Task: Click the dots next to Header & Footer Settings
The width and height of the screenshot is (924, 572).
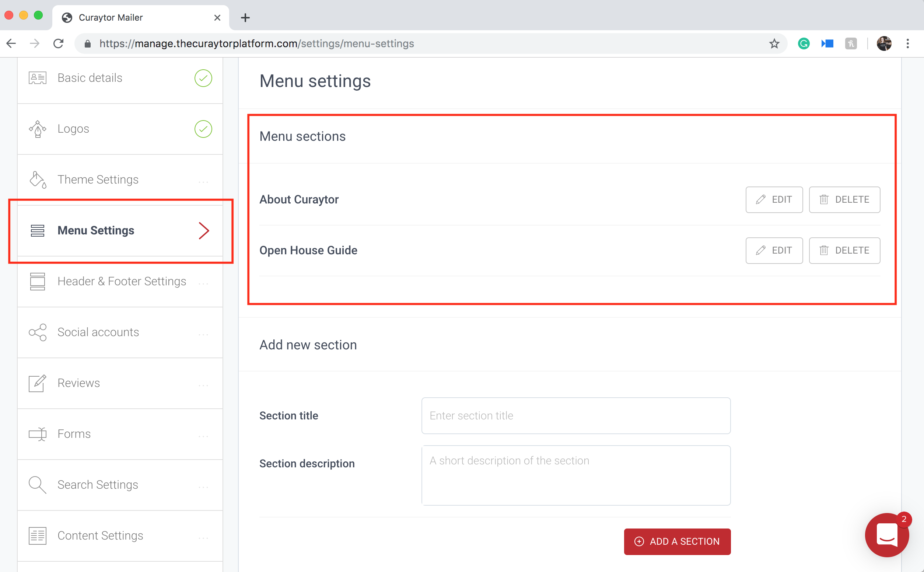Action: [203, 284]
